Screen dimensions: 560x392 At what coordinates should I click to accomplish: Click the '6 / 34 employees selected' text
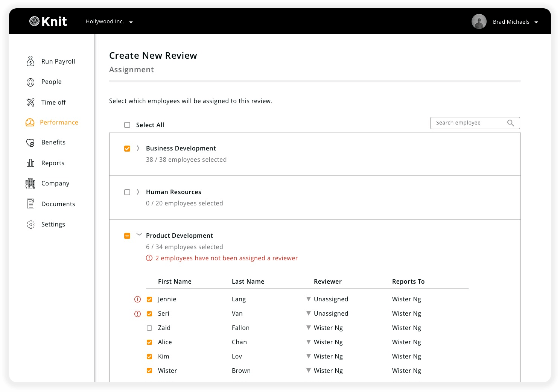pos(184,247)
